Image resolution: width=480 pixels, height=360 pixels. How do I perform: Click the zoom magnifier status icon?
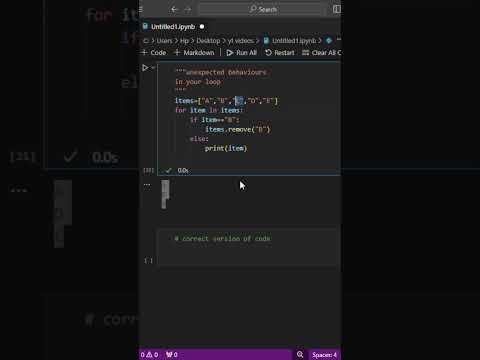click(300, 354)
